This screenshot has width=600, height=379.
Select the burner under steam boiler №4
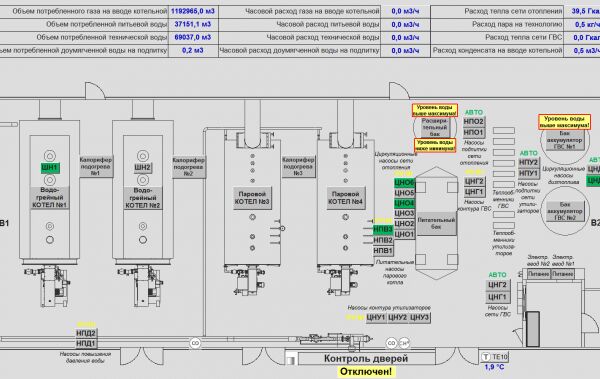click(341, 280)
